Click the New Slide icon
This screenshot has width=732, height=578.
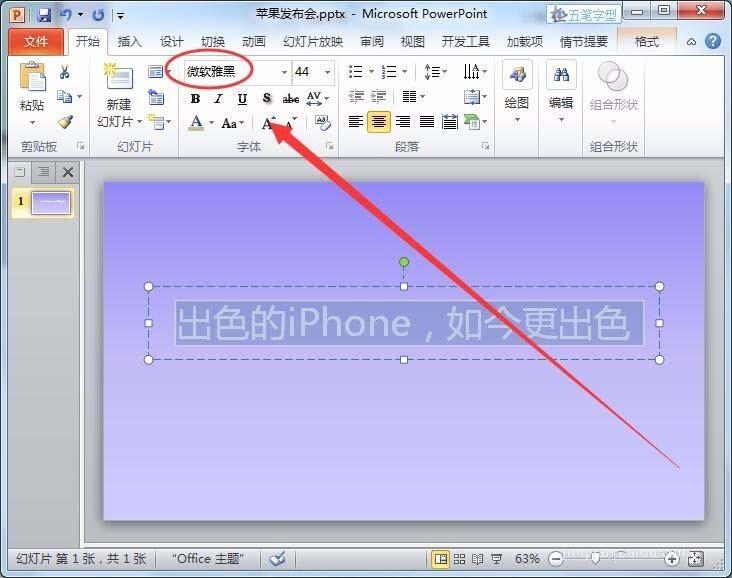pyautogui.click(x=119, y=78)
